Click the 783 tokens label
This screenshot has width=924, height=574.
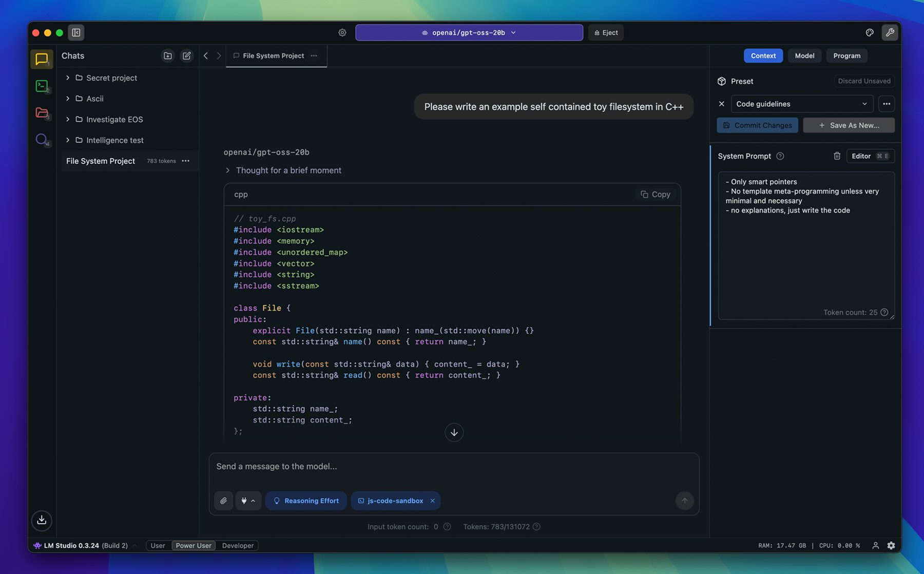(x=161, y=161)
